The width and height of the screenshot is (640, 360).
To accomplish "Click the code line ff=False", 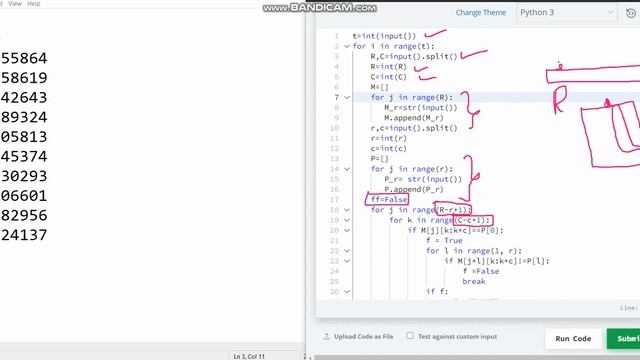I will [389, 200].
